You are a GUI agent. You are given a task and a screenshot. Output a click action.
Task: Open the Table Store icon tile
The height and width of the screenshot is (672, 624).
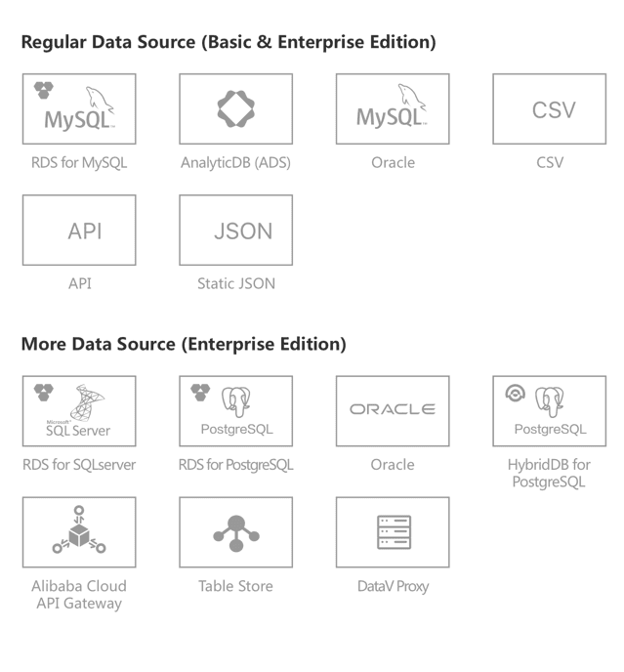point(235,532)
